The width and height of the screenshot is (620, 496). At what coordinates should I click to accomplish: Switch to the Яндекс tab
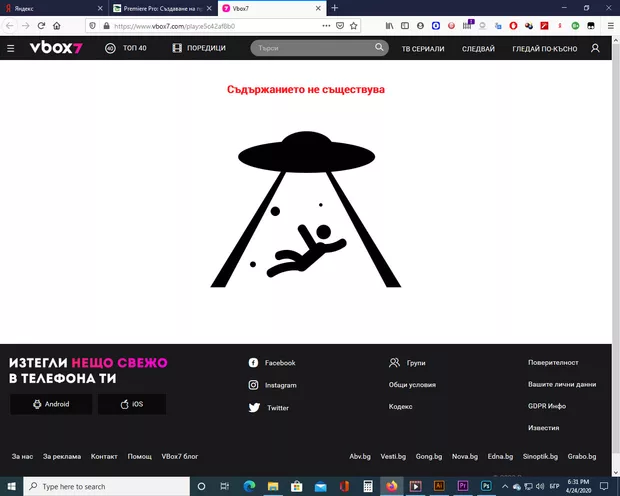pos(53,8)
